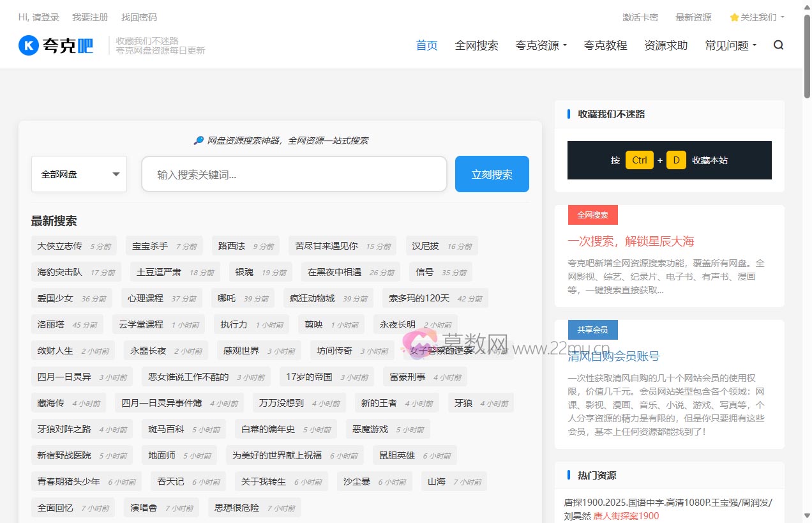Viewport: 812px width, 523px height.
Task: Click the 我要注册 registration link
Action: (x=89, y=17)
